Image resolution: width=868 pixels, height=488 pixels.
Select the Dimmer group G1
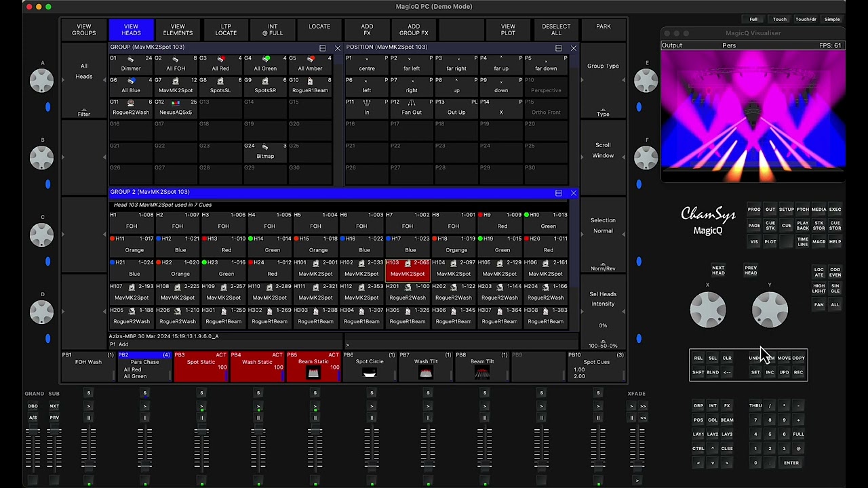click(x=131, y=64)
